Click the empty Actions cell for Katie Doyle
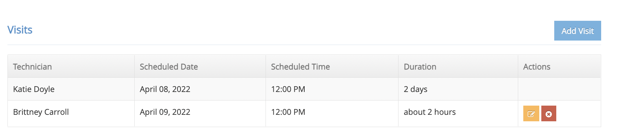Screen dimensions: 644x139 pyautogui.click(x=559, y=89)
